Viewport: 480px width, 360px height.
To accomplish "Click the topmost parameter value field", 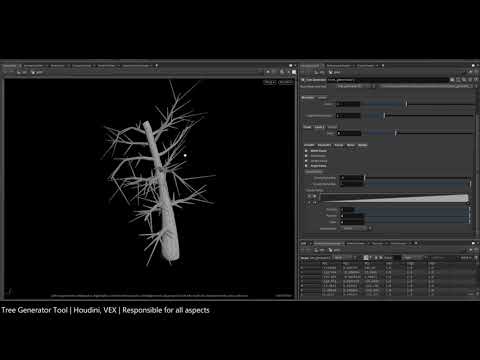I will tap(348, 104).
